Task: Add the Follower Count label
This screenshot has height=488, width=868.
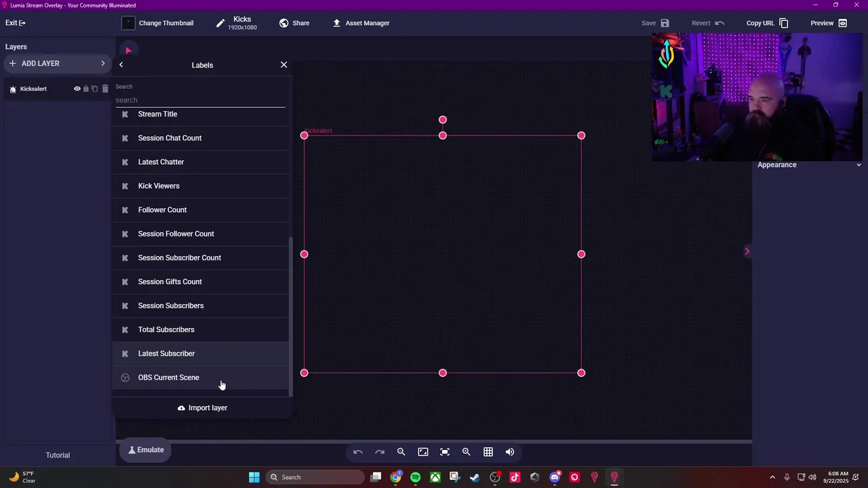Action: [x=201, y=210]
